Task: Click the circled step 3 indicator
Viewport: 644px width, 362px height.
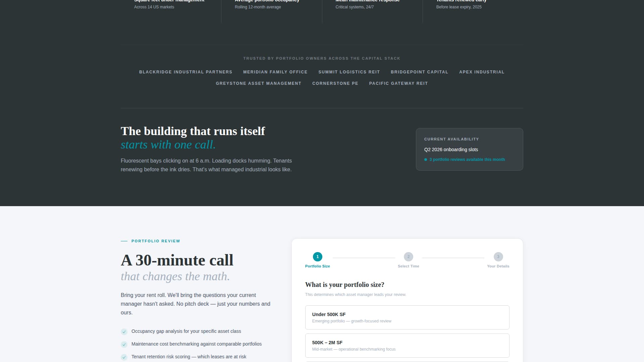Action: (x=498, y=256)
